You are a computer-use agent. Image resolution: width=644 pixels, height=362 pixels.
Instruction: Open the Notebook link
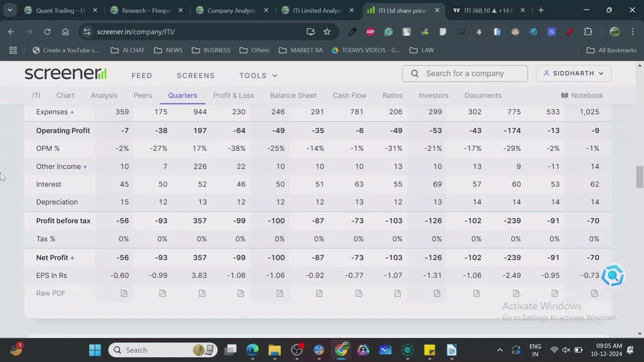point(582,96)
